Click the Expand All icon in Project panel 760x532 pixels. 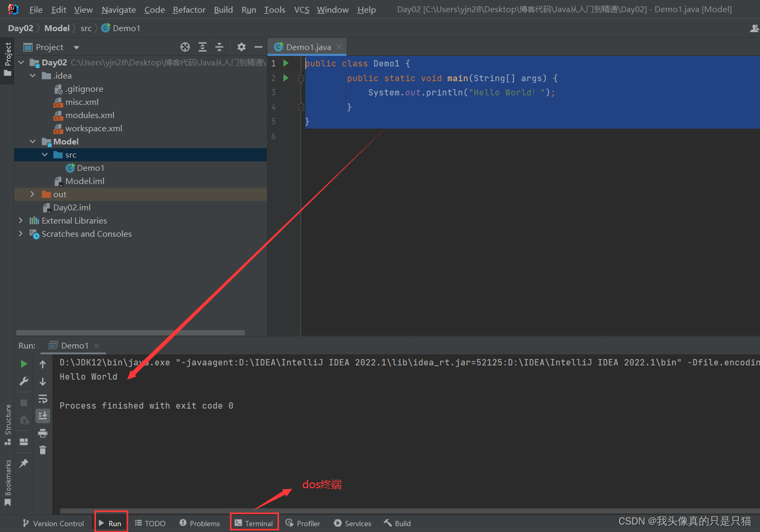[x=203, y=47]
